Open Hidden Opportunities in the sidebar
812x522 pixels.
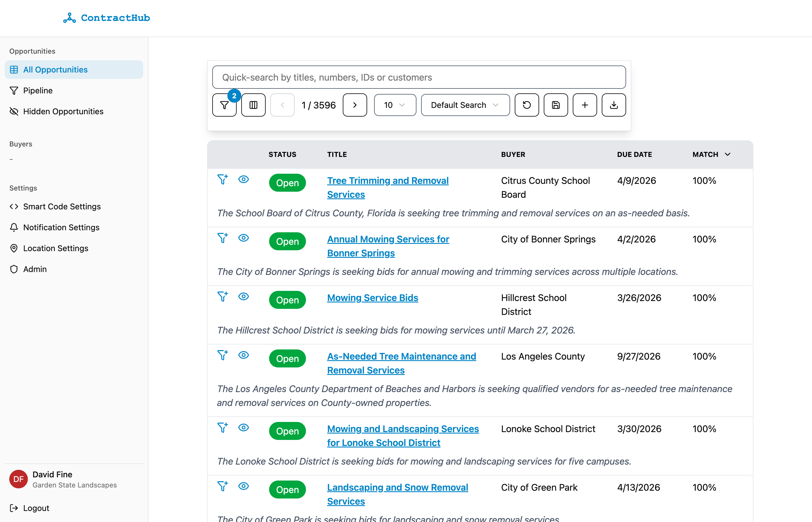point(63,111)
